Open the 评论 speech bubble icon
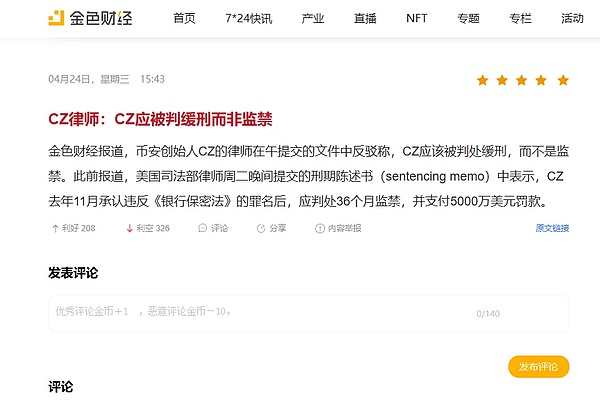The height and width of the screenshot is (400, 600). [202, 228]
